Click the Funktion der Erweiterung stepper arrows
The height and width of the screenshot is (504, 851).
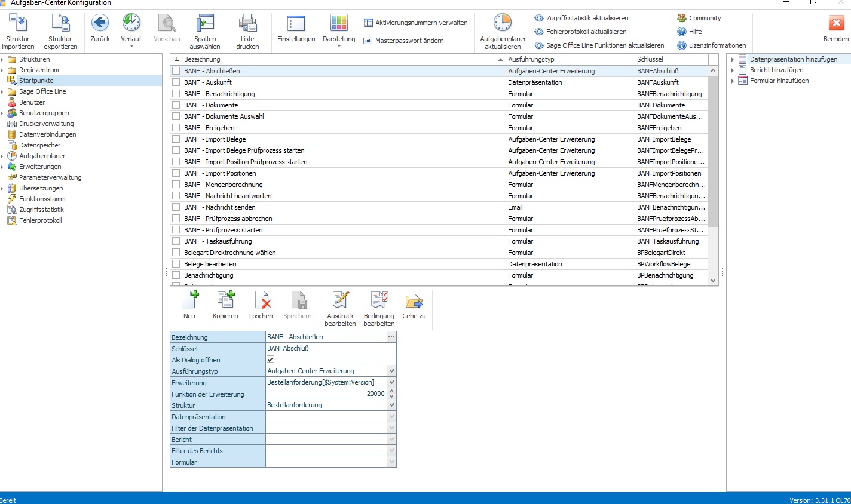[x=391, y=394]
